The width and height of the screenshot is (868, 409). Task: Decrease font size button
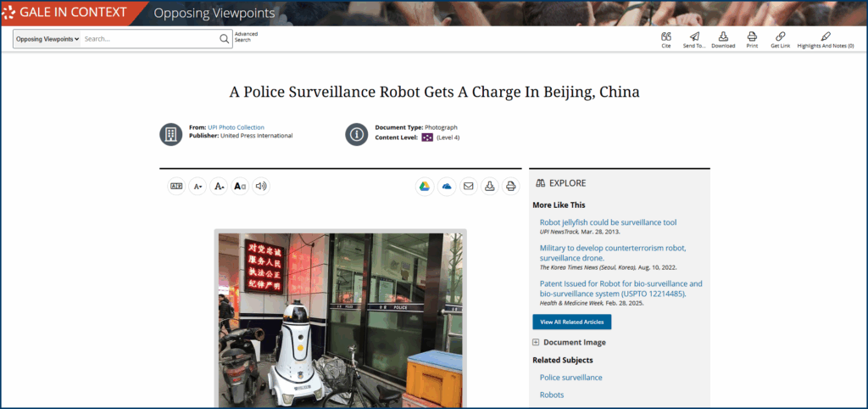[x=198, y=186]
